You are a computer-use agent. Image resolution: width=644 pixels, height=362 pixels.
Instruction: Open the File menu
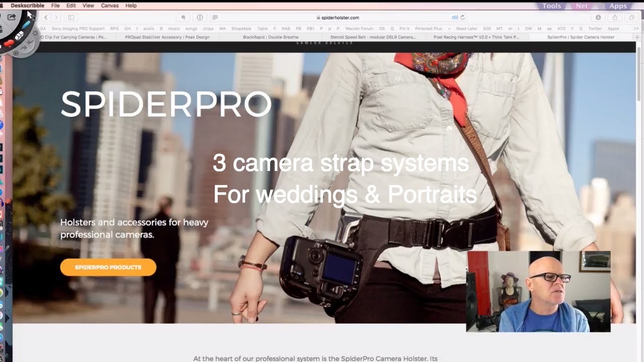(x=55, y=6)
